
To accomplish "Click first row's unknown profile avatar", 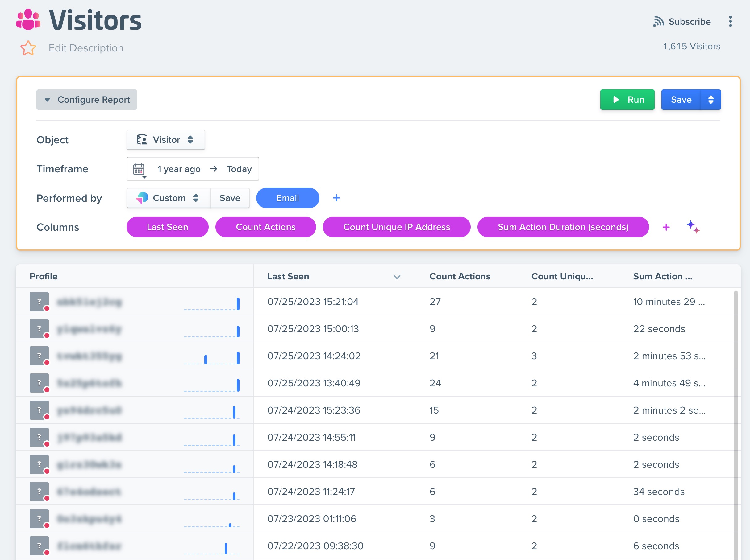I will point(39,301).
